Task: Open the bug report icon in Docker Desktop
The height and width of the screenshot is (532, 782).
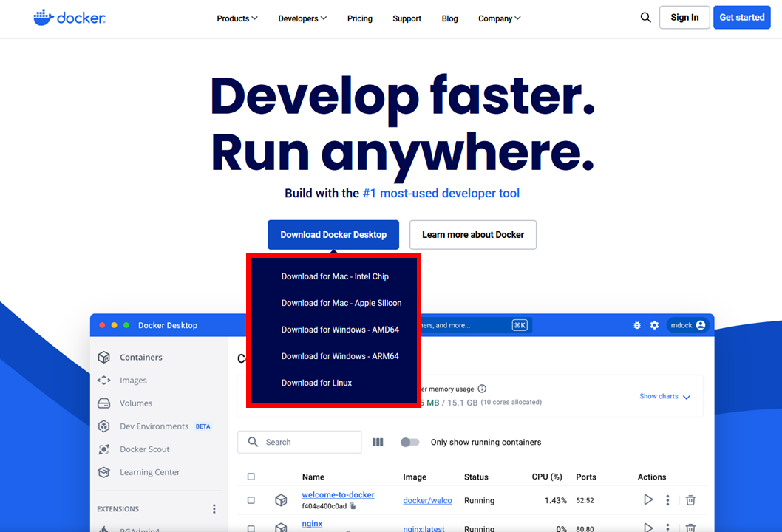Action: click(x=637, y=325)
